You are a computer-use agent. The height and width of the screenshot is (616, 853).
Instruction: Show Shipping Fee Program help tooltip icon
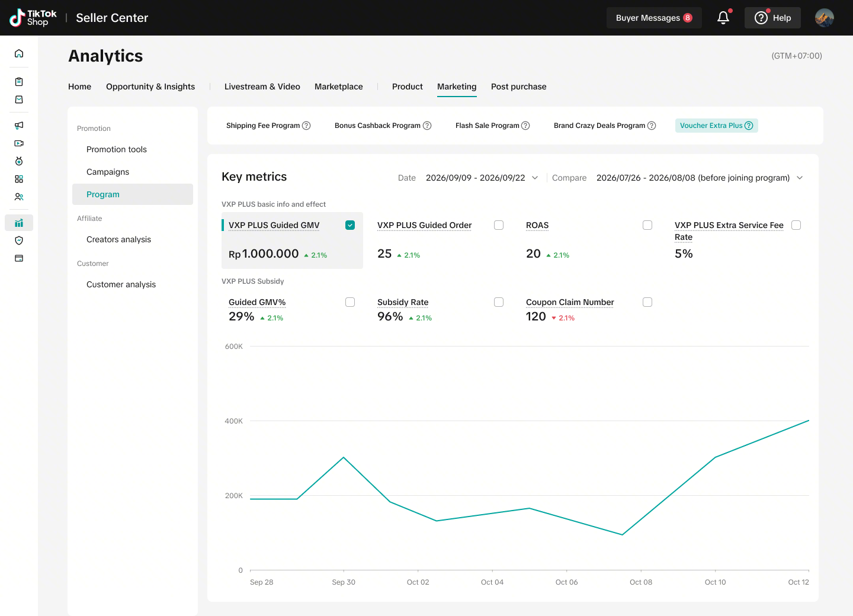(x=306, y=126)
